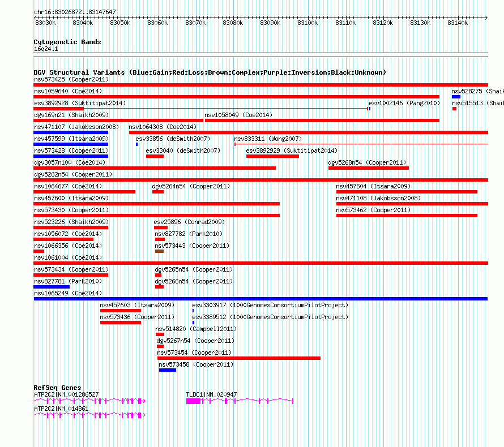Open nsv573443 (Cooper2011) complex variant label
Screen dimensions: 504x447
[192, 246]
